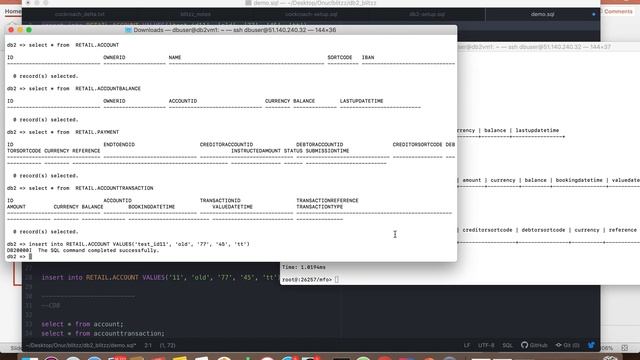Click the LASTUPDATETIME column header in terminal
The width and height of the screenshot is (640, 360).
[x=361, y=101]
